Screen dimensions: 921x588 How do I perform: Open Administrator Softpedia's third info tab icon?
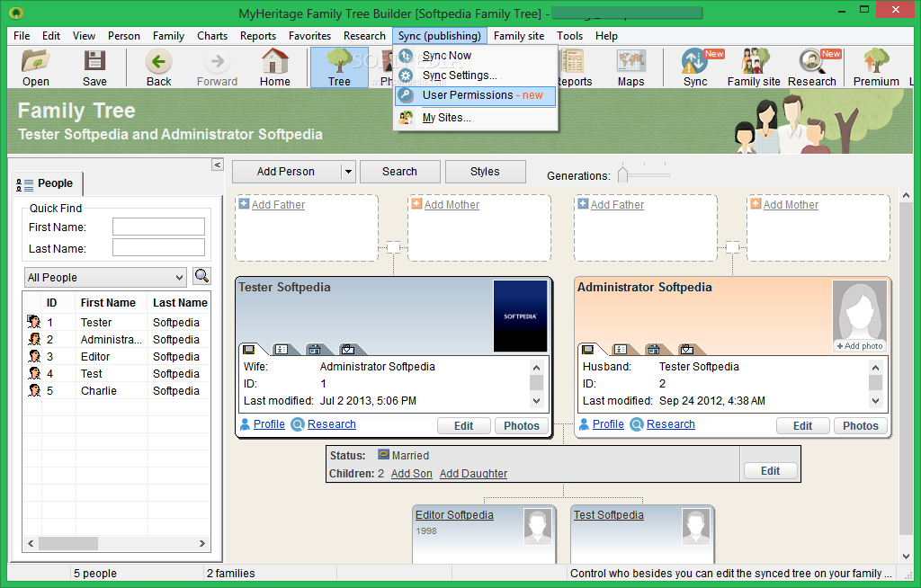[654, 350]
